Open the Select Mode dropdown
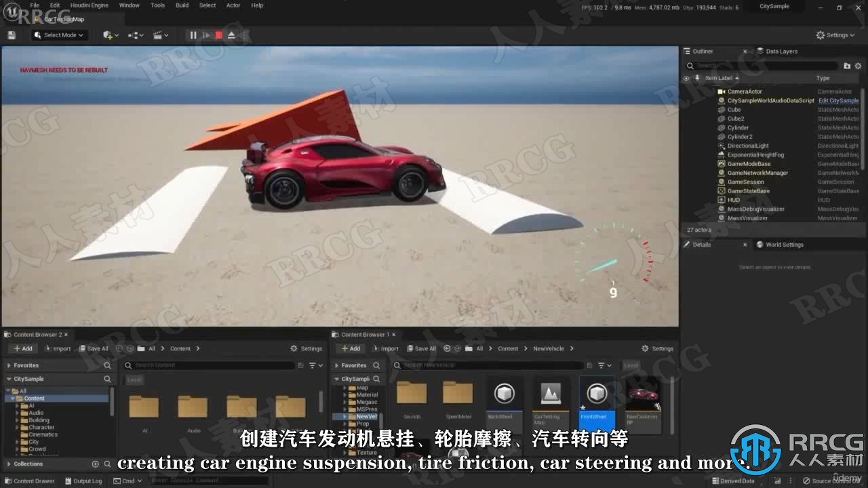Image resolution: width=868 pixels, height=488 pixels. 60,35
